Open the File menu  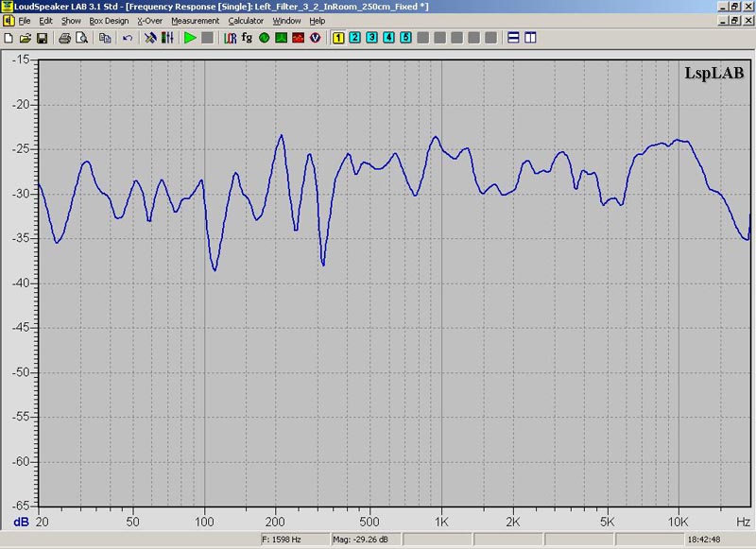click(25, 21)
